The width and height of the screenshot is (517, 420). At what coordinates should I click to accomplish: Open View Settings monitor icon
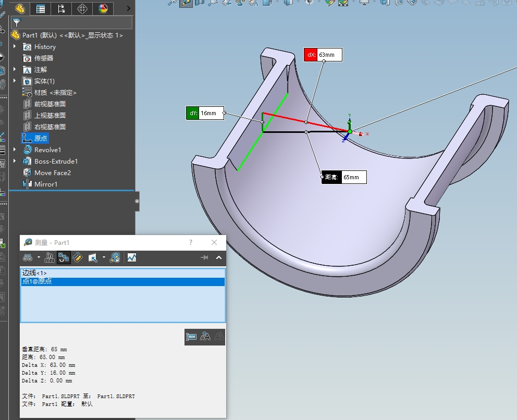click(x=364, y=3)
